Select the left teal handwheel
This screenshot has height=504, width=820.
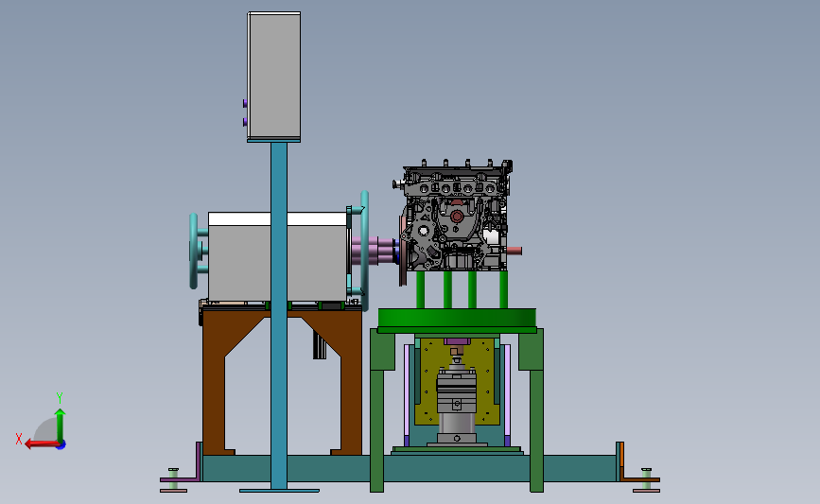[x=194, y=251]
